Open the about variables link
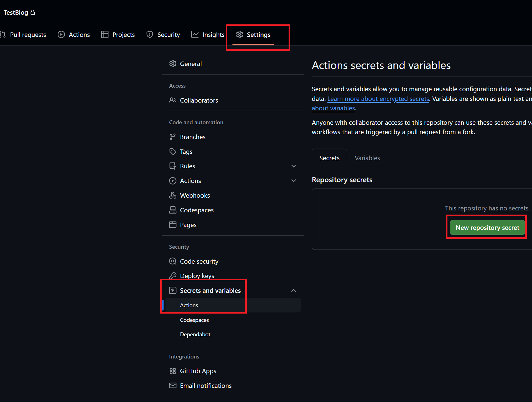The image size is (532, 402). [x=333, y=108]
